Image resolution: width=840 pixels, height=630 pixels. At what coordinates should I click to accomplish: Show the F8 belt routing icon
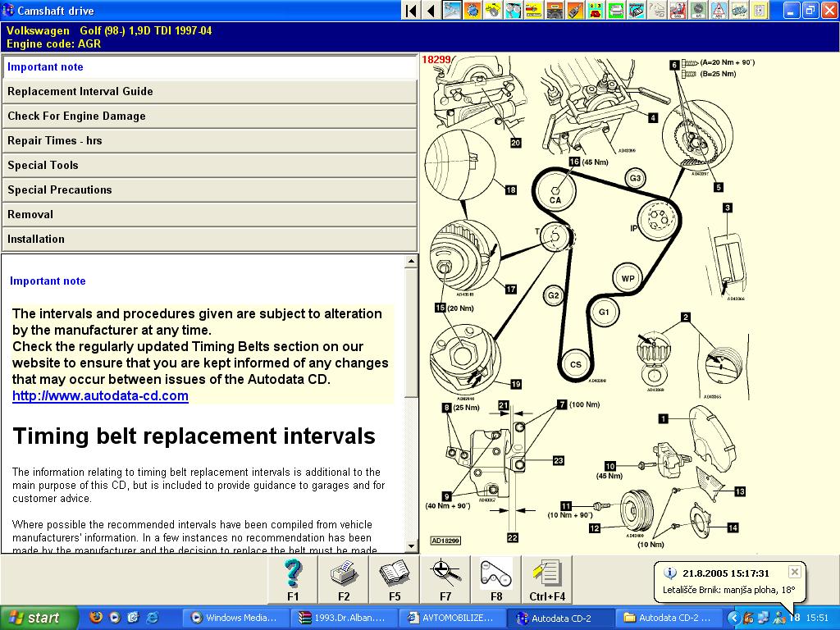click(496, 580)
